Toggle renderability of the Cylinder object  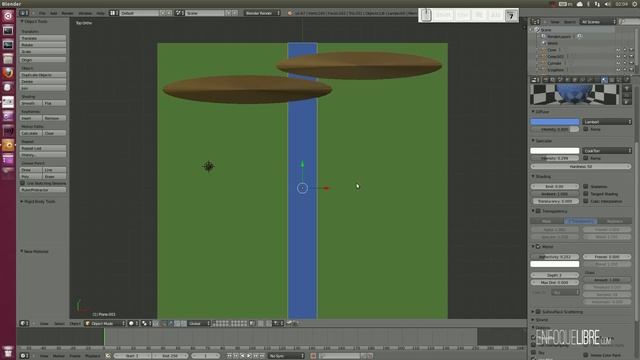tap(631, 63)
